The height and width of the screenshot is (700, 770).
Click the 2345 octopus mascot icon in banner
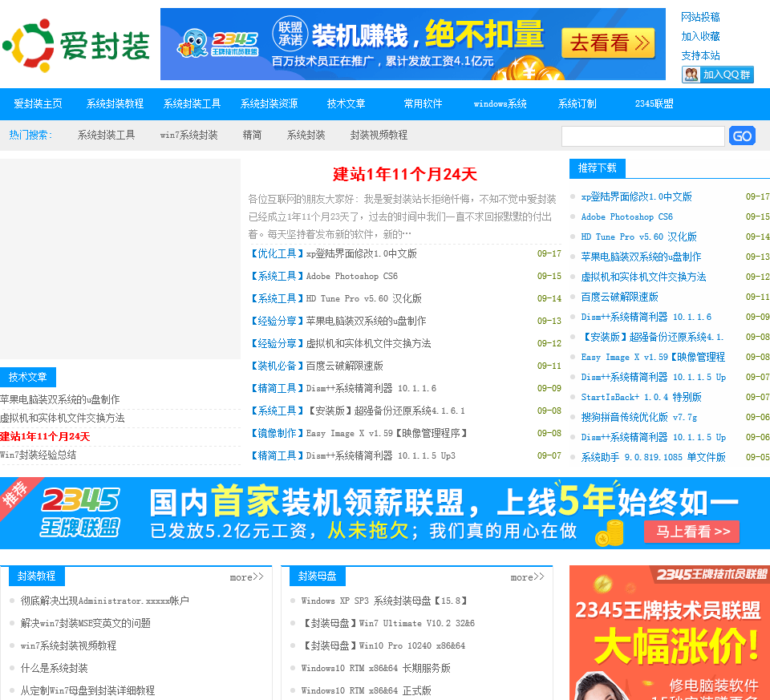tap(193, 43)
